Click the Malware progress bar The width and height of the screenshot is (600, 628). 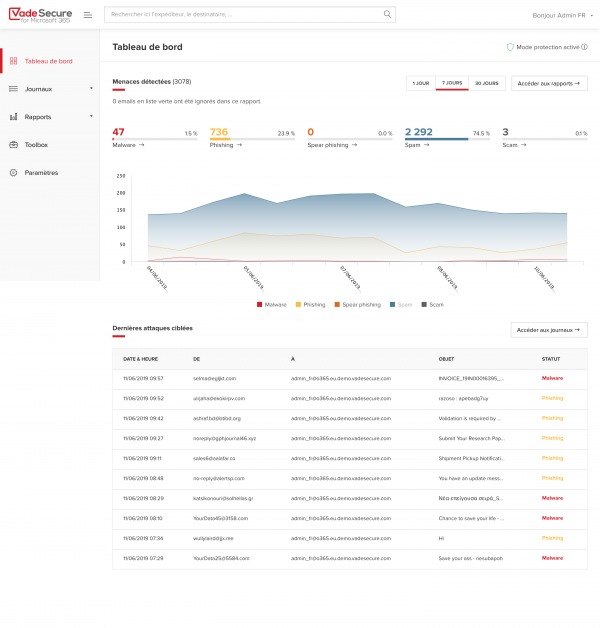click(x=155, y=139)
